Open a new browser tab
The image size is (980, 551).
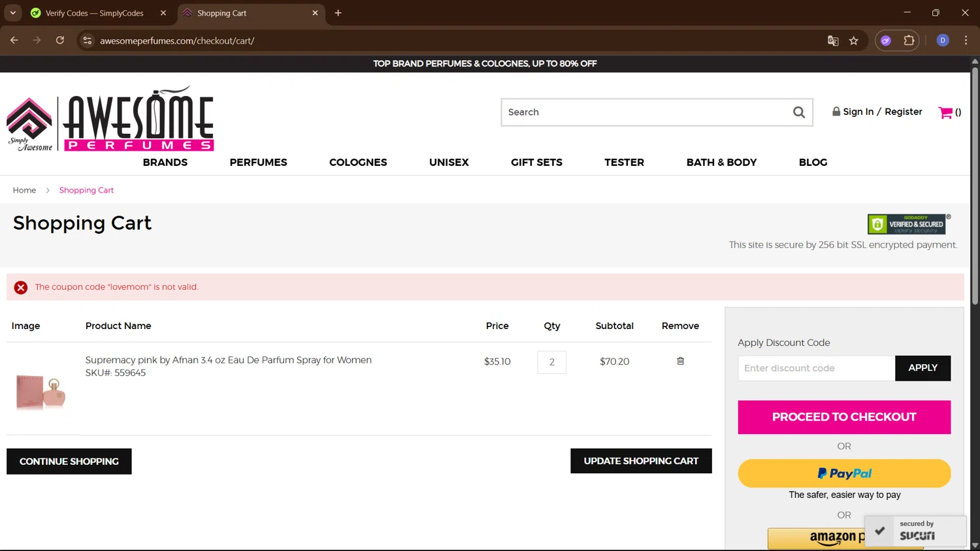pyautogui.click(x=338, y=13)
